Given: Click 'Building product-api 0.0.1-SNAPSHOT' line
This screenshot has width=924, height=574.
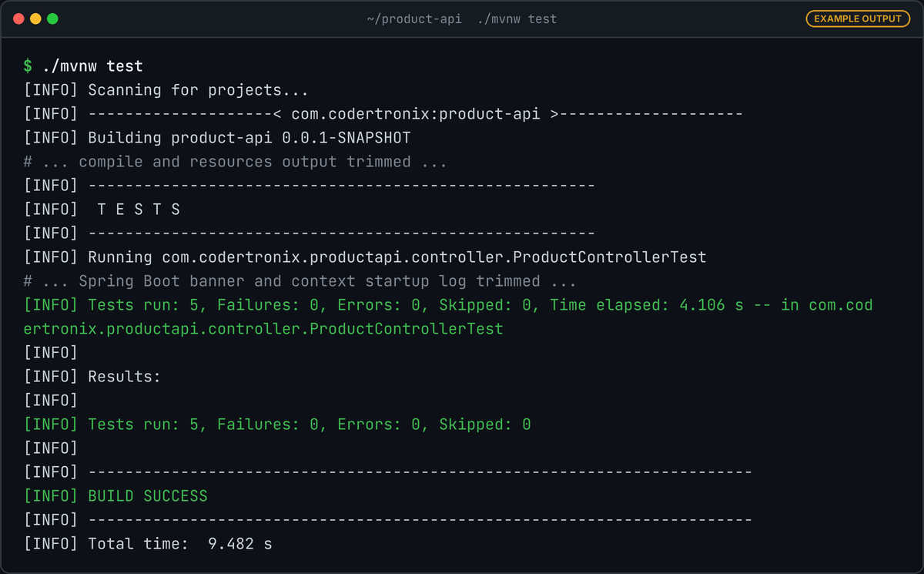Looking at the screenshot, I should click(217, 138).
